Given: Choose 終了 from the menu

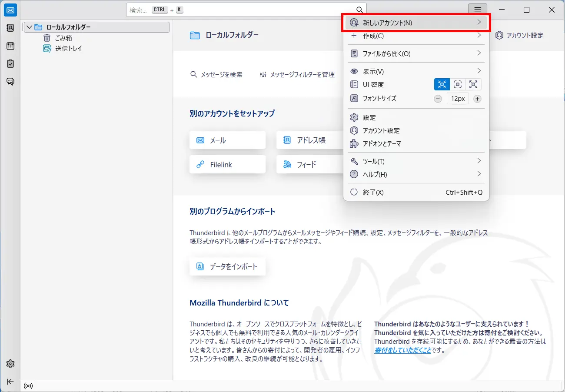Looking at the screenshot, I should click(x=416, y=192).
